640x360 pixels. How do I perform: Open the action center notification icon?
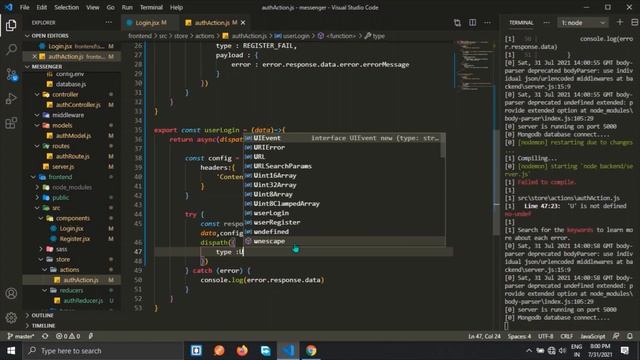click(624, 351)
